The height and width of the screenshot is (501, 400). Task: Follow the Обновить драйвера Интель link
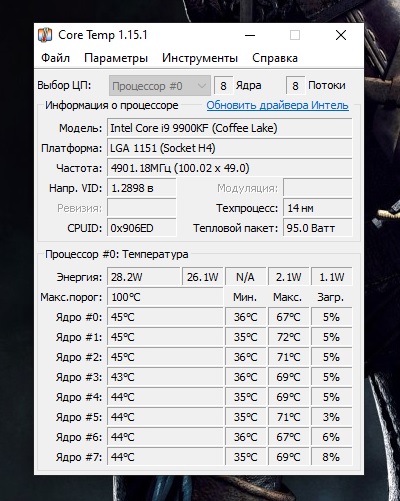coord(277,105)
